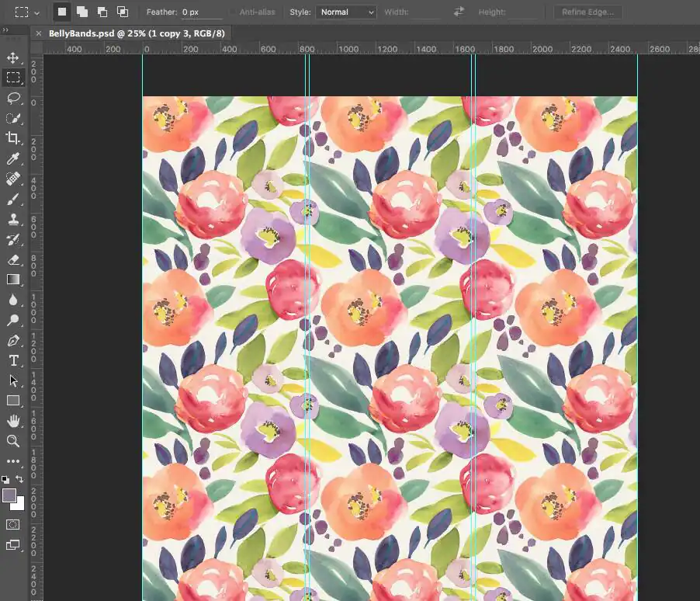The width and height of the screenshot is (700, 601).
Task: Swap width and height values
Action: click(x=459, y=12)
